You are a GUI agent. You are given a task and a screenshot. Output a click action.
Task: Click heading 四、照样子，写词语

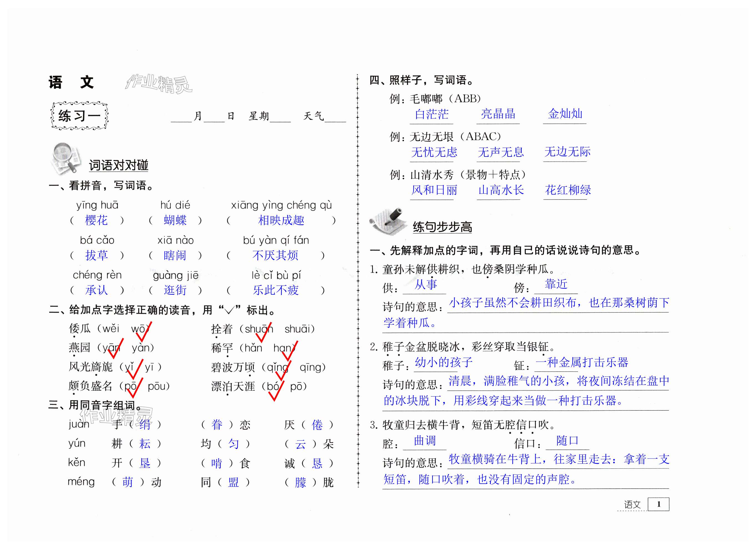421,80
